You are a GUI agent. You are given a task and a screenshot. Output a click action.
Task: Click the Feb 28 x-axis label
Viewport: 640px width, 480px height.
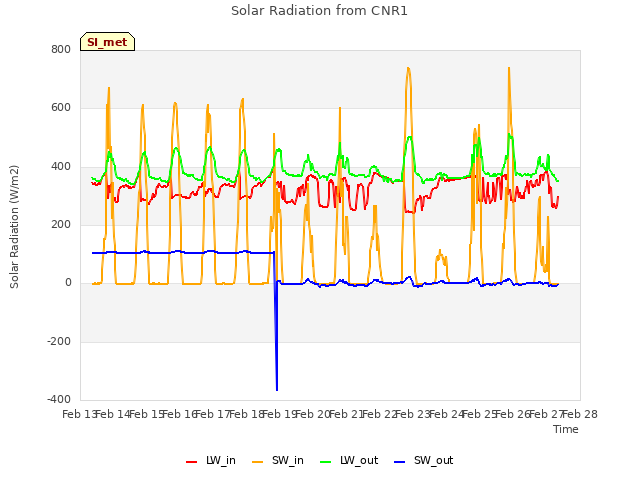click(x=580, y=414)
